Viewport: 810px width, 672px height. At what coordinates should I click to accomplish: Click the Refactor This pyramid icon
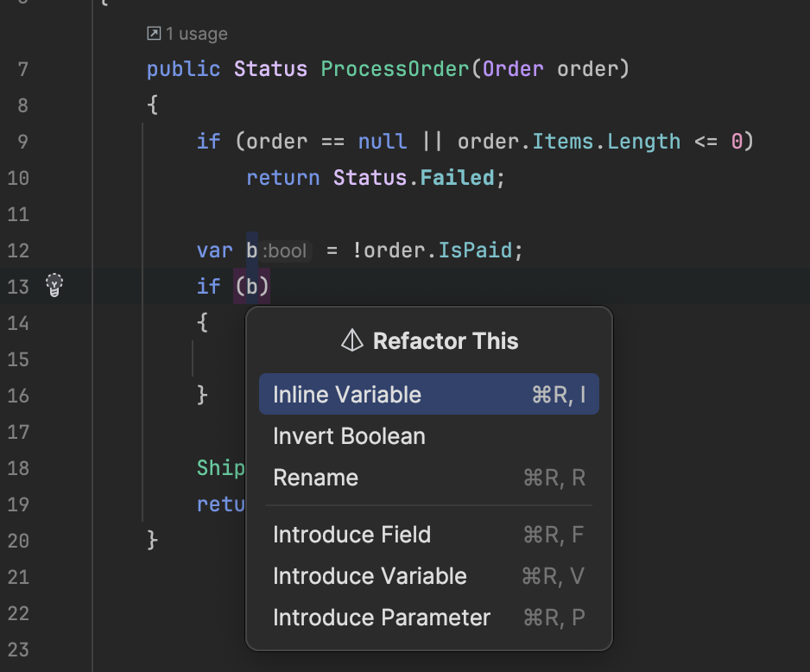click(x=352, y=340)
